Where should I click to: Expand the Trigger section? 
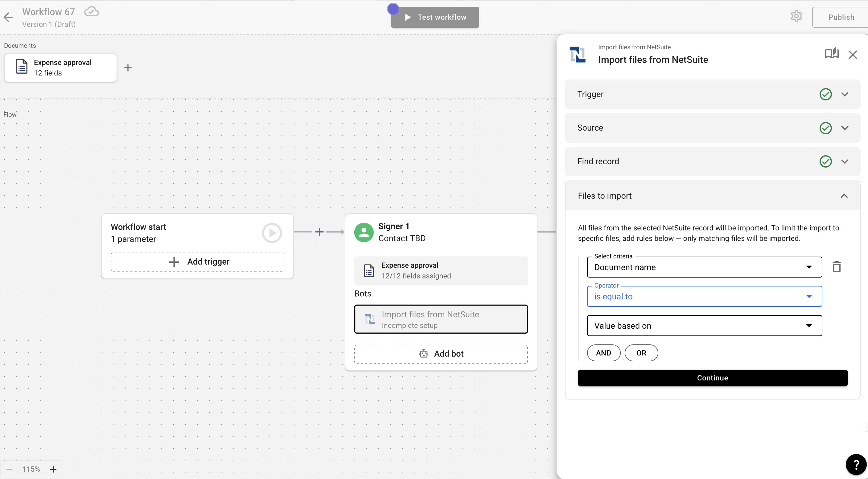click(x=712, y=94)
